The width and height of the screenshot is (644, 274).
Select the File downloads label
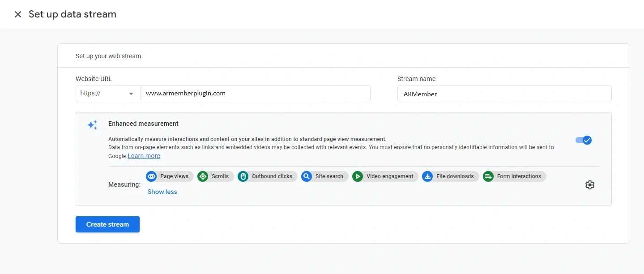click(455, 176)
